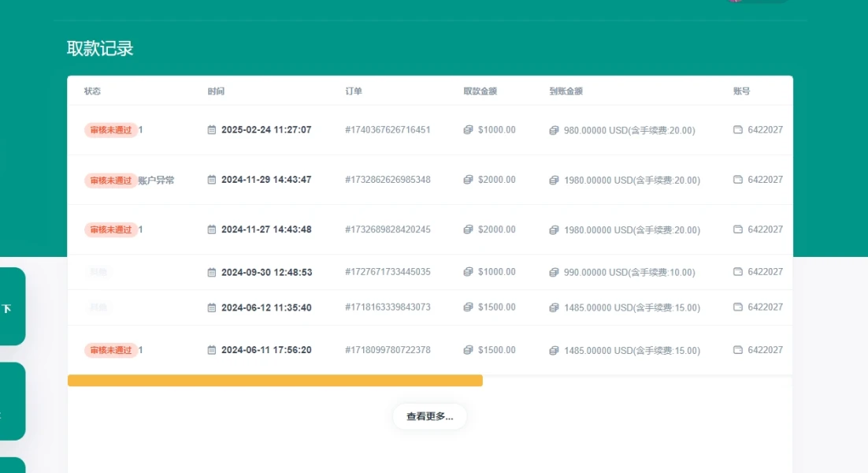Click 审核未通过 badge in 账户异常 row
The image size is (868, 473).
[110, 181]
